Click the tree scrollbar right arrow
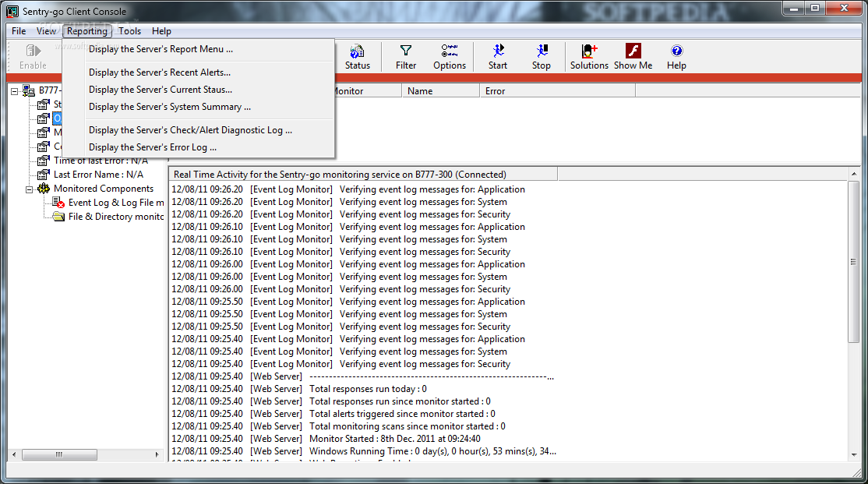Viewport: 868px width, 484px height. [x=157, y=454]
